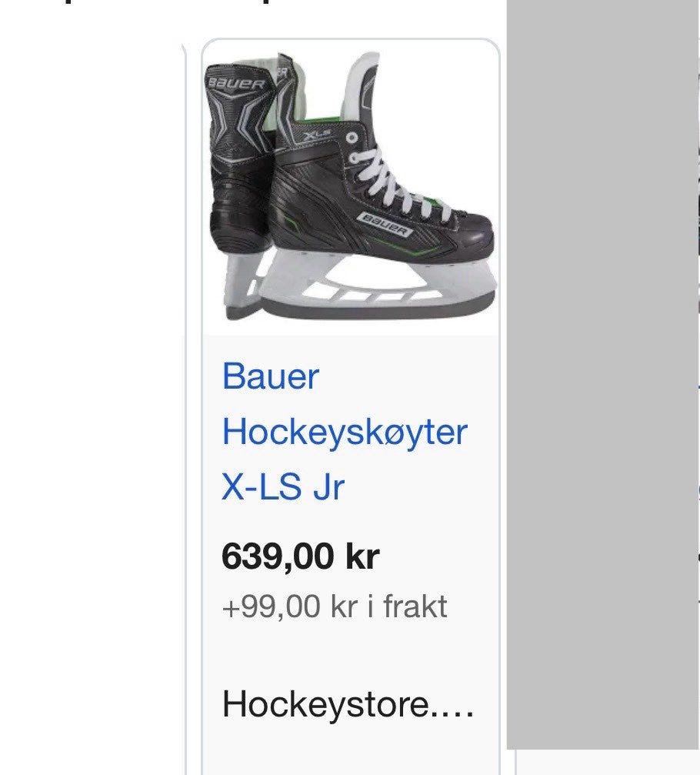
Task: Click the Bauer Hockeyskøyter X-LS Jr title link
Action: point(345,431)
